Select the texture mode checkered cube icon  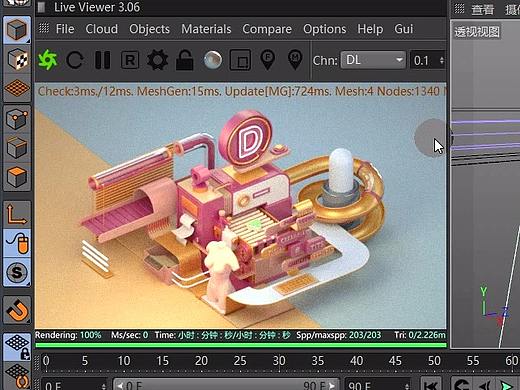point(17,59)
